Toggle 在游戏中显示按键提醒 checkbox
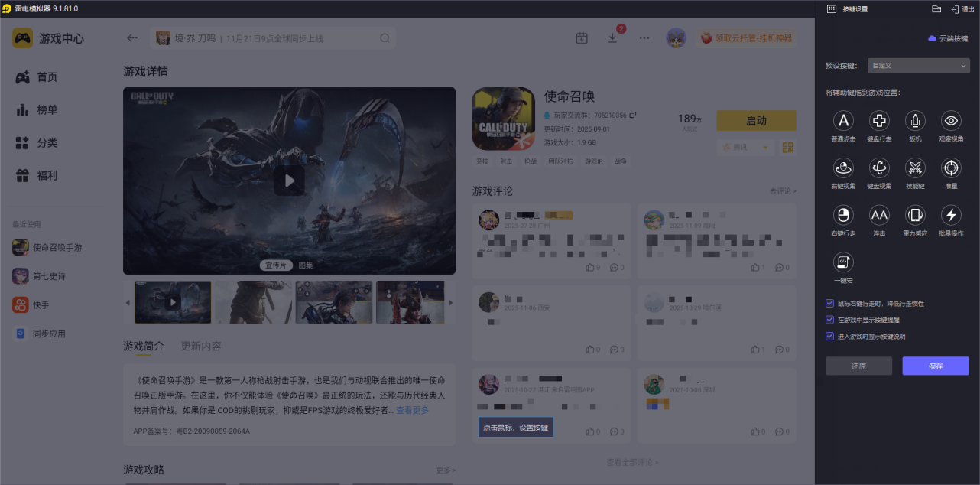The image size is (980, 485). [830, 320]
